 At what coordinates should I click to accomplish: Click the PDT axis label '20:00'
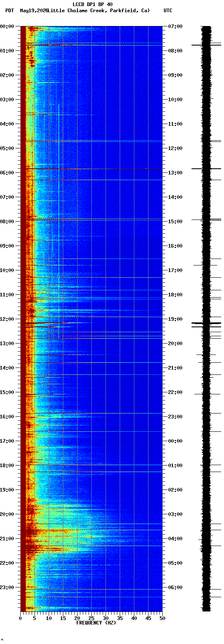point(7,514)
